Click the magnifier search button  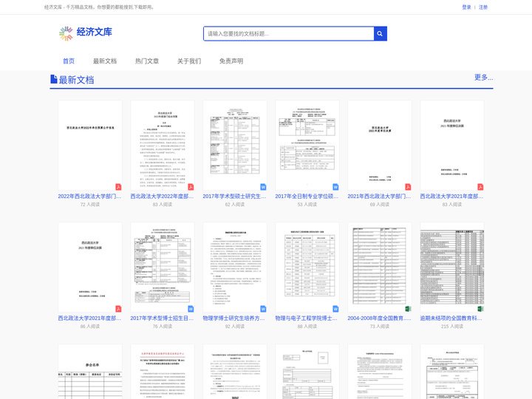[380, 33]
